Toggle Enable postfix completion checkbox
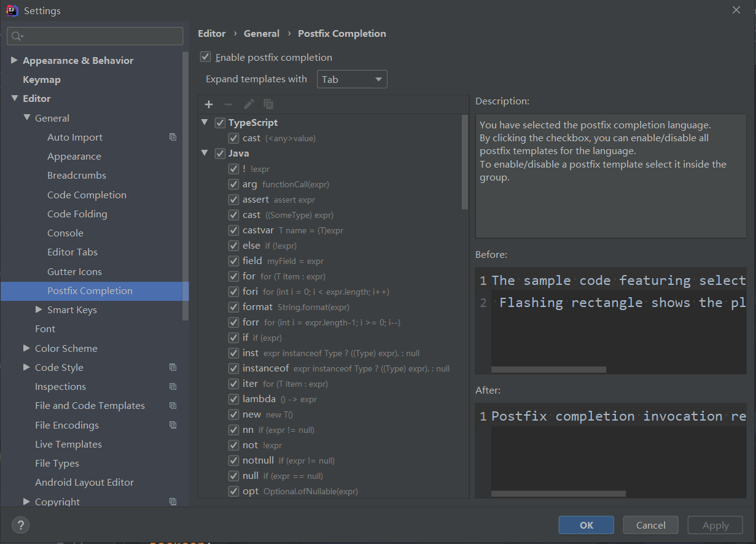This screenshot has width=756, height=544. pyautogui.click(x=206, y=57)
